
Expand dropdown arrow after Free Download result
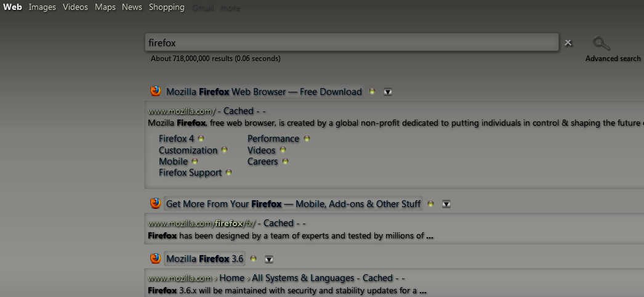coord(388,92)
